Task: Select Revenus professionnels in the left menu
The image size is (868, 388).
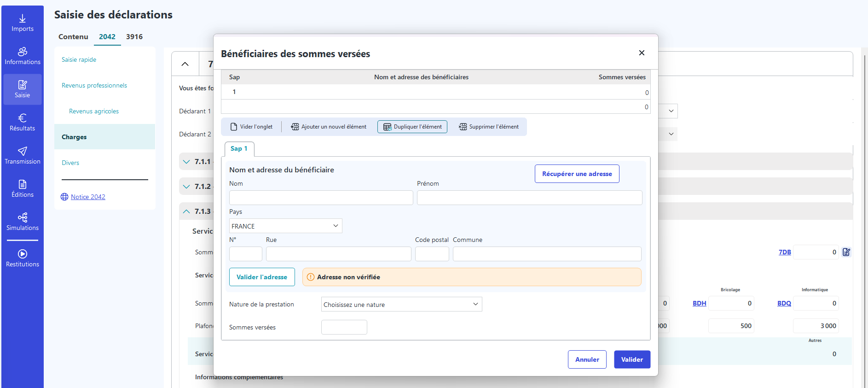Action: coord(94,85)
